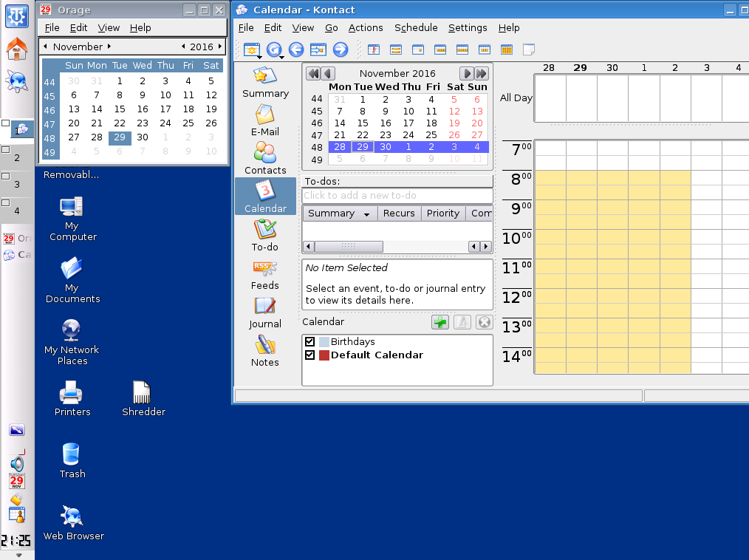749x560 pixels.
Task: Open the Trash desktop icon
Action: 72,460
